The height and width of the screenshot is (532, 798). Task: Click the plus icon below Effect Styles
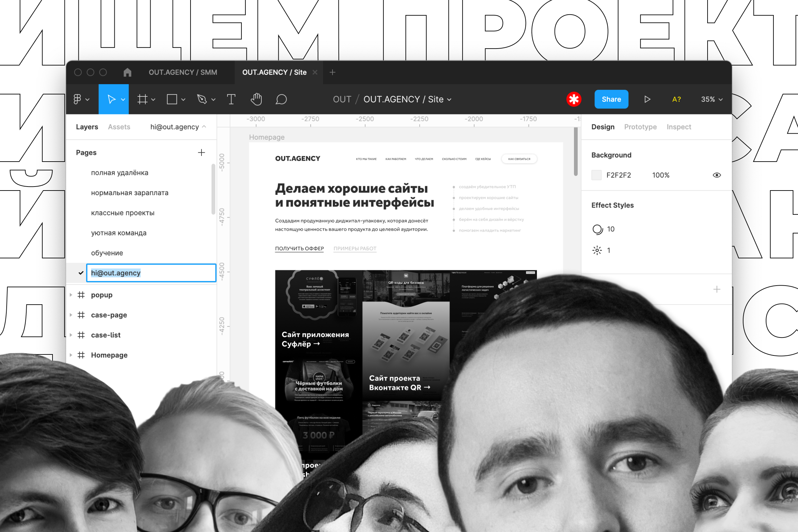coord(717,289)
